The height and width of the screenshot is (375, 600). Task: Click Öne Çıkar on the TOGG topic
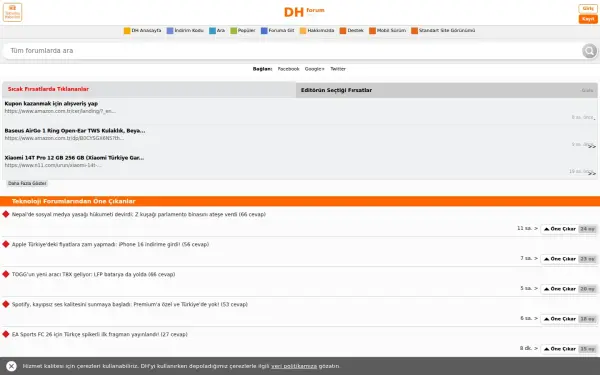pyautogui.click(x=559, y=289)
